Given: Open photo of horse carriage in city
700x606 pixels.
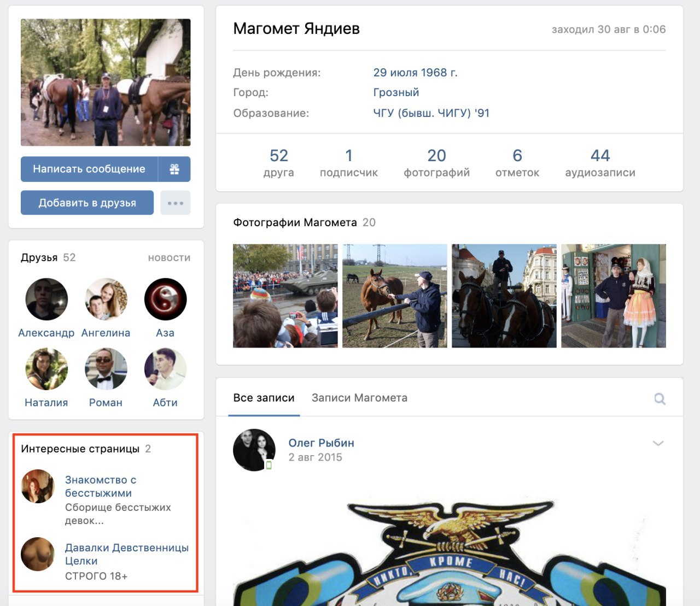Looking at the screenshot, I should pos(504,296).
